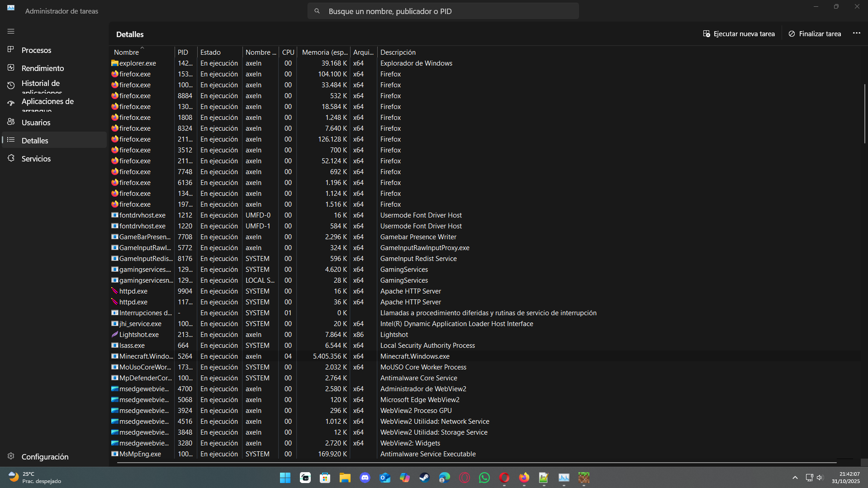868x488 pixels.
Task: Open Configuración gear at sidebar bottom
Action: point(44,457)
